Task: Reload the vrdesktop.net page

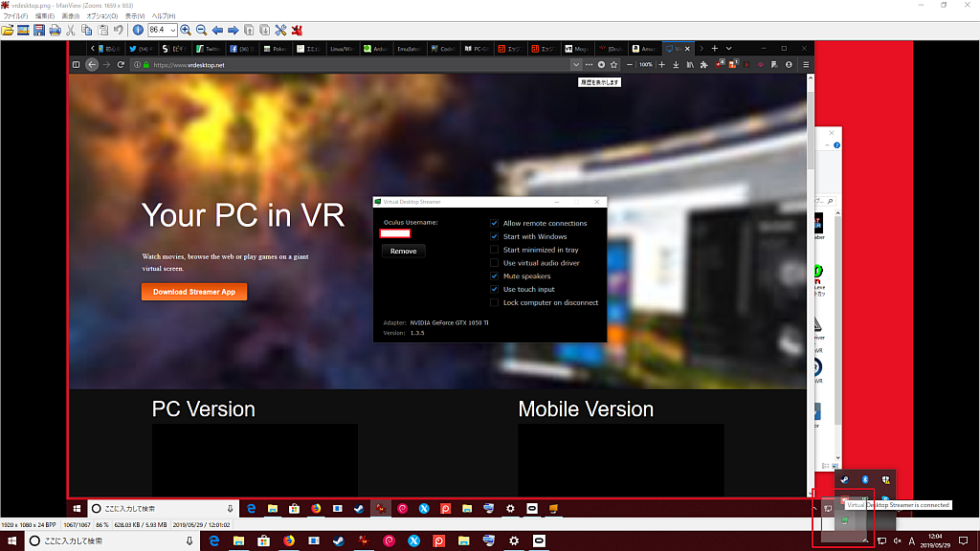Action: (x=121, y=64)
